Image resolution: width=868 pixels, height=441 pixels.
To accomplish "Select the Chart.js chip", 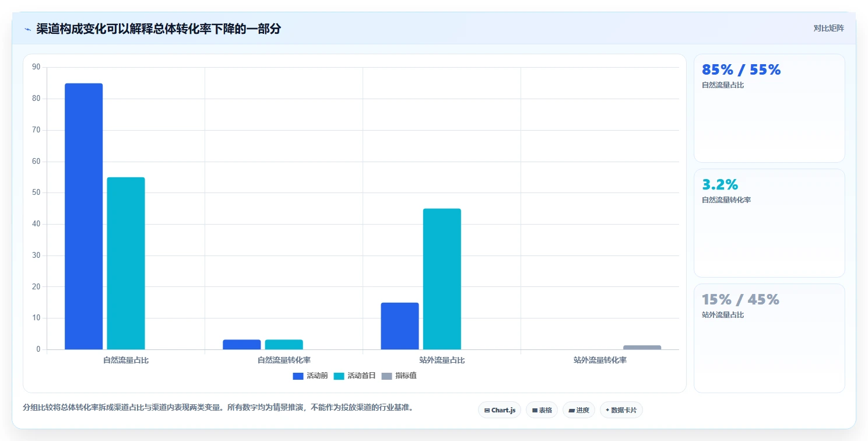I will coord(500,410).
